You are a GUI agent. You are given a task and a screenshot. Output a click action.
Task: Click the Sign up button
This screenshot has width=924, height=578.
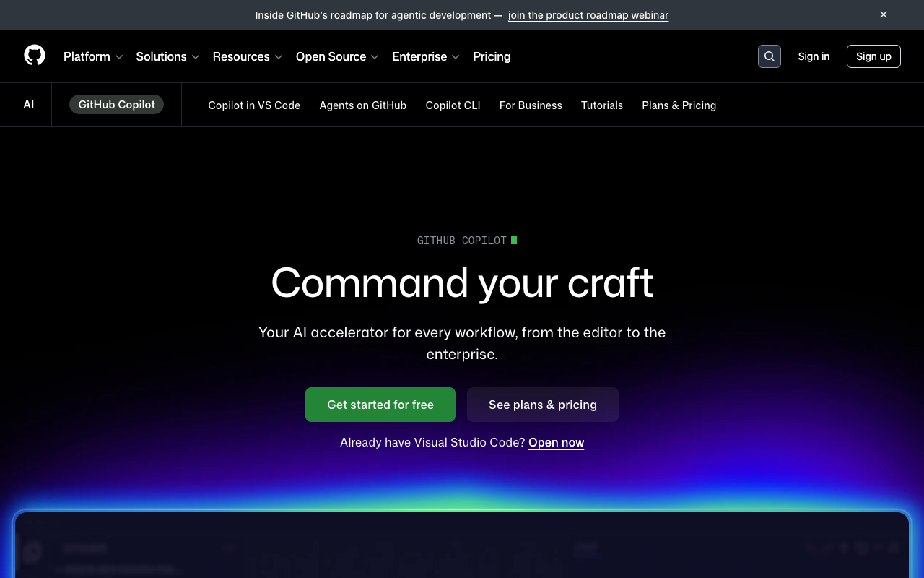[x=873, y=56]
